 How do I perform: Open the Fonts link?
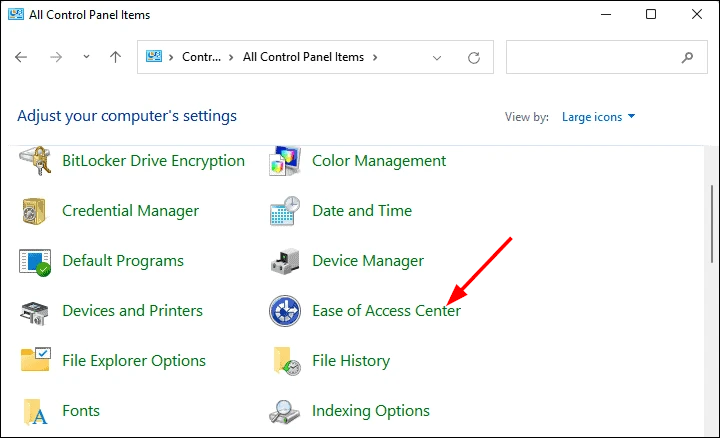click(81, 411)
